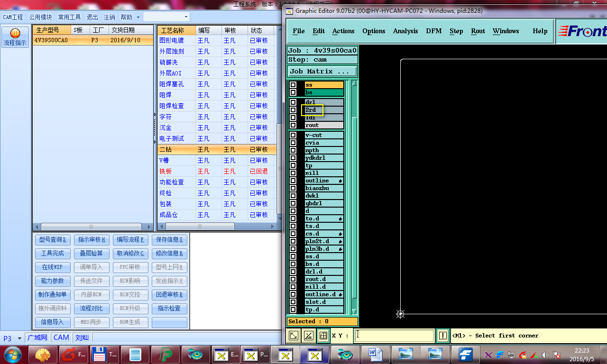The height and width of the screenshot is (364, 607).
Task: Open the taskbar X window labeled E...
Action: pyautogui.click(x=226, y=355)
